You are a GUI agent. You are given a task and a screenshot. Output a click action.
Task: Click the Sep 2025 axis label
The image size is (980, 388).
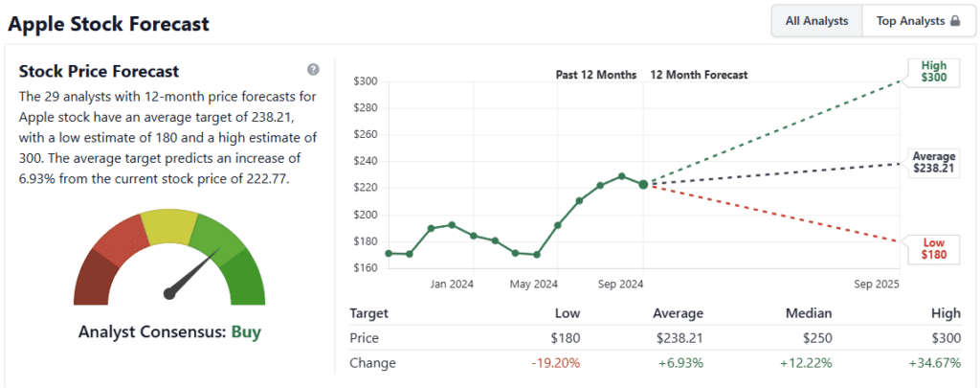877,284
